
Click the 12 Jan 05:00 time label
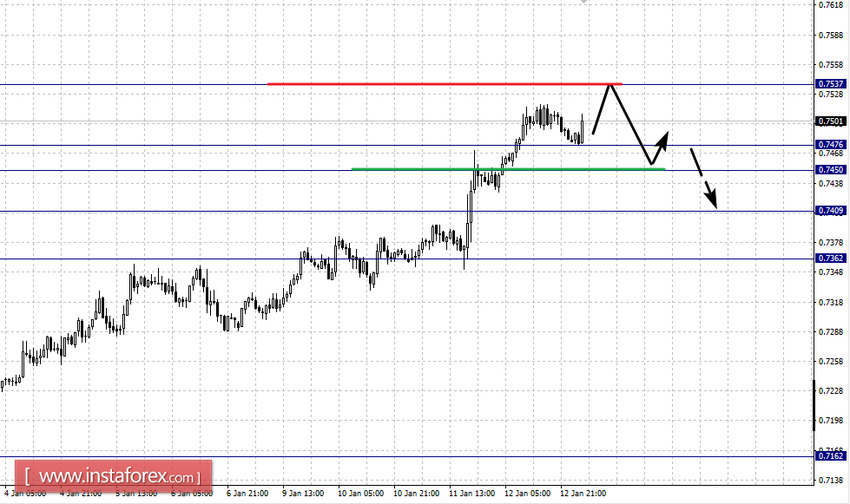coord(528,494)
